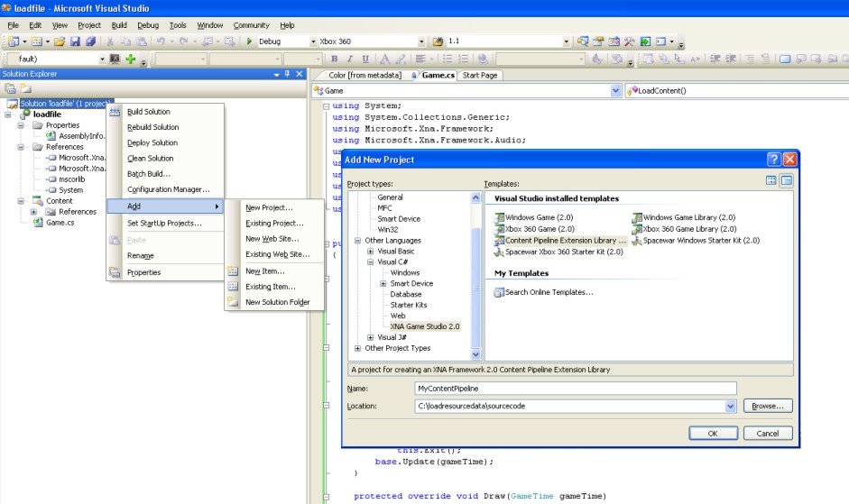The width and height of the screenshot is (849, 504).
Task: Switch to the Color [from metadata] tab
Action: click(x=365, y=75)
